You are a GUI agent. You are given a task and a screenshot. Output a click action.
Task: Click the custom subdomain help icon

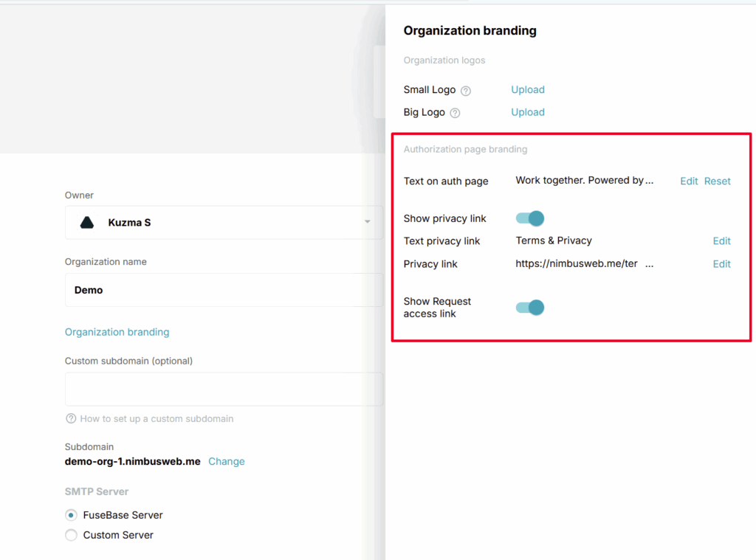tap(71, 418)
